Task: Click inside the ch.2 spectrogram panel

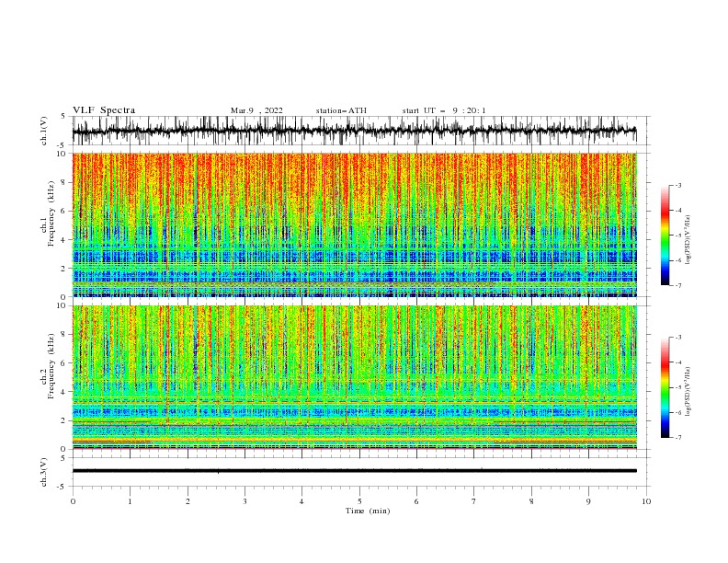Action: (354, 377)
